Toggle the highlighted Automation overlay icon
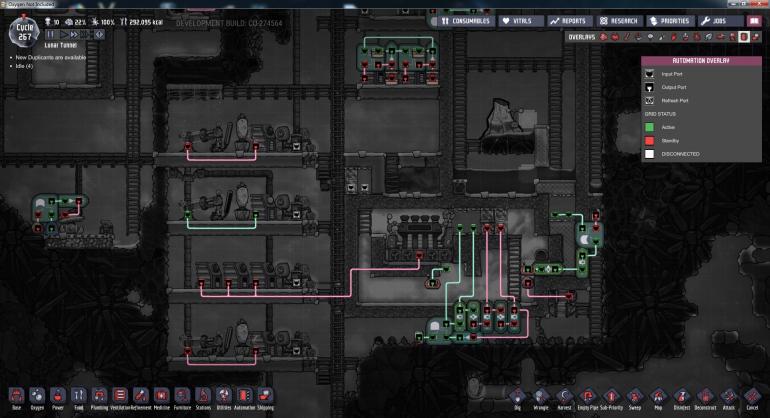The image size is (770, 418). point(743,37)
